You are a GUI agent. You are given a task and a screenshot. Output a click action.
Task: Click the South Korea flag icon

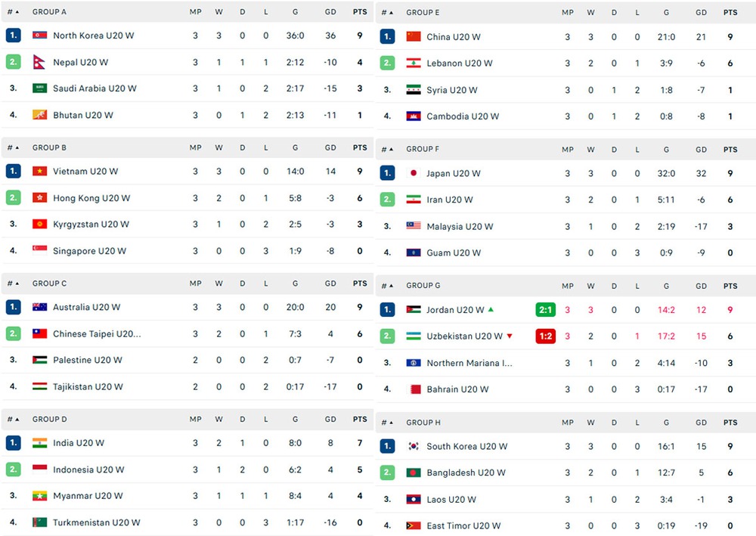414,446
